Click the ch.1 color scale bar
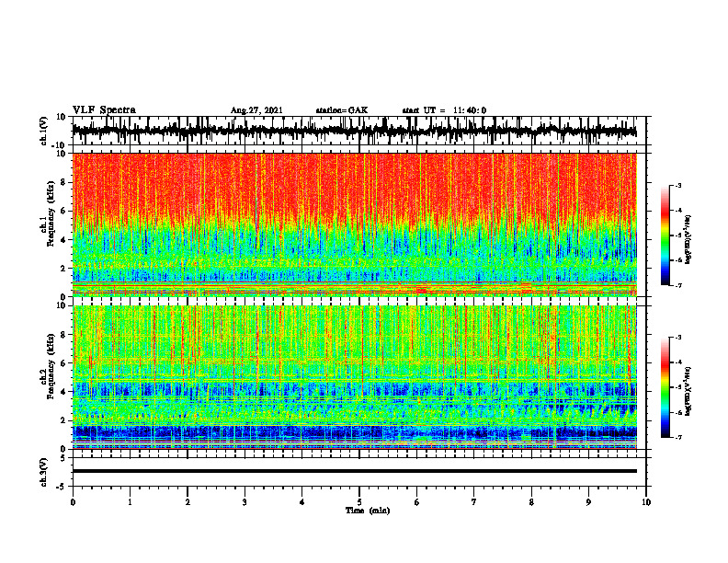Image resolution: width=728 pixels, height=563 pixels. (665, 235)
